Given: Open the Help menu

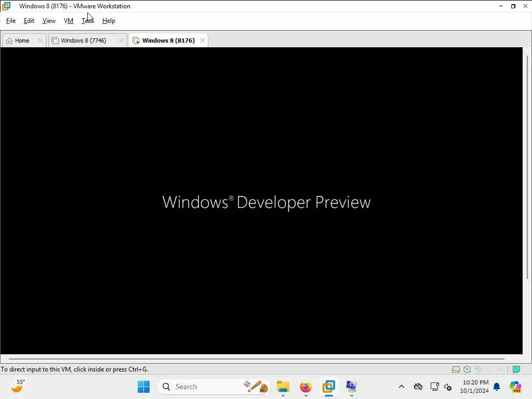Looking at the screenshot, I should coord(109,21).
